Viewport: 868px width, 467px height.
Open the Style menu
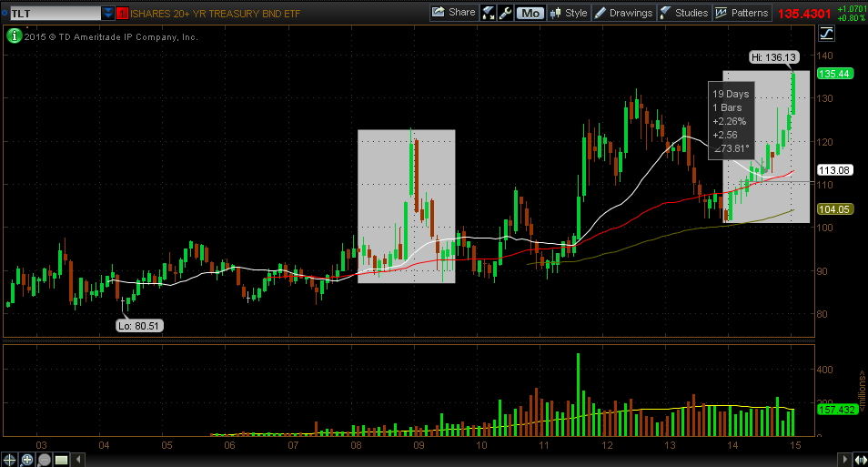[569, 13]
